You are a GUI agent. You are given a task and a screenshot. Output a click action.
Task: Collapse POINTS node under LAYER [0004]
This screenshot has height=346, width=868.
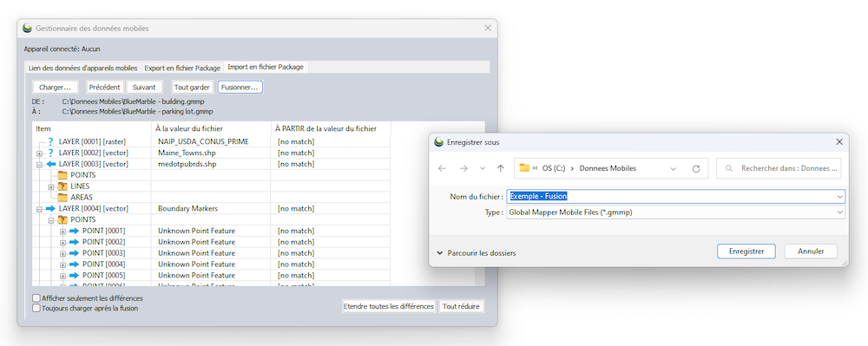[x=51, y=220]
